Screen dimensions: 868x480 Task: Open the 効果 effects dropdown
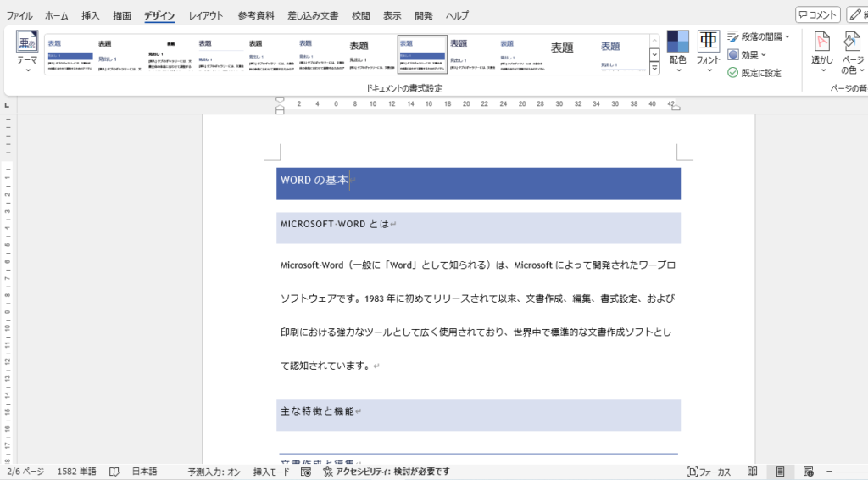tap(747, 55)
